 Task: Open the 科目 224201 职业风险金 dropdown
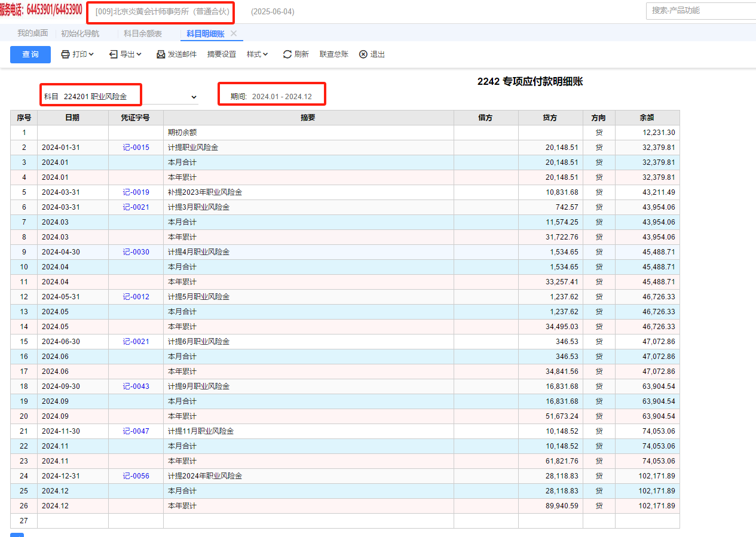pos(193,97)
